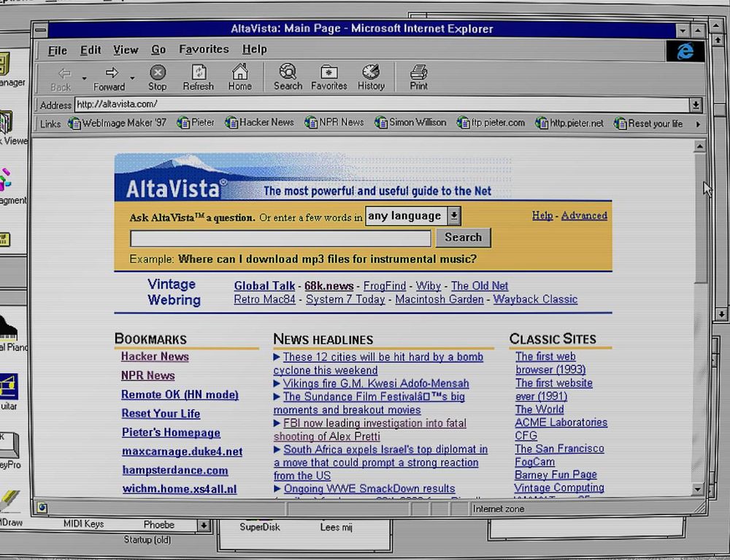Open Hacker News links bar shortcut
This screenshot has width=730, height=560.
coord(260,123)
